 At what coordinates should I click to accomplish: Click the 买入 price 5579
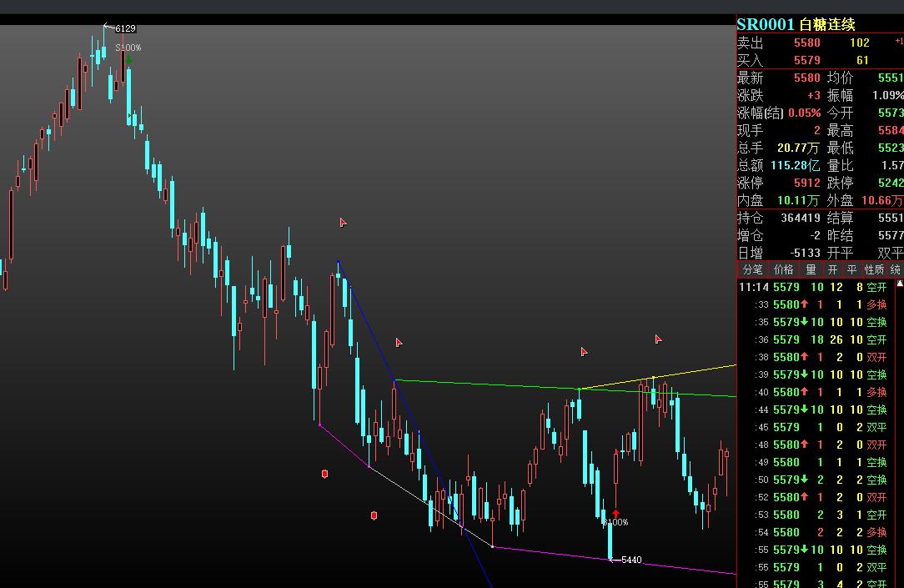point(806,60)
